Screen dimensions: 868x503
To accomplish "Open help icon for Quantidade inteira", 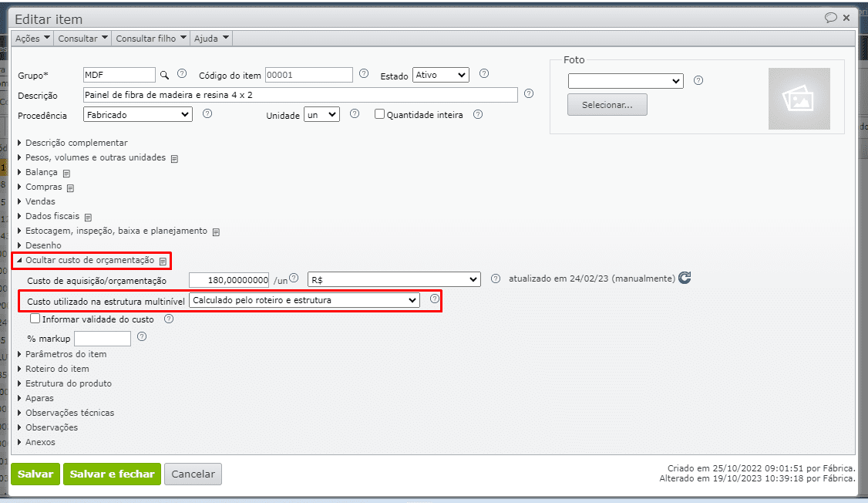I will (478, 114).
